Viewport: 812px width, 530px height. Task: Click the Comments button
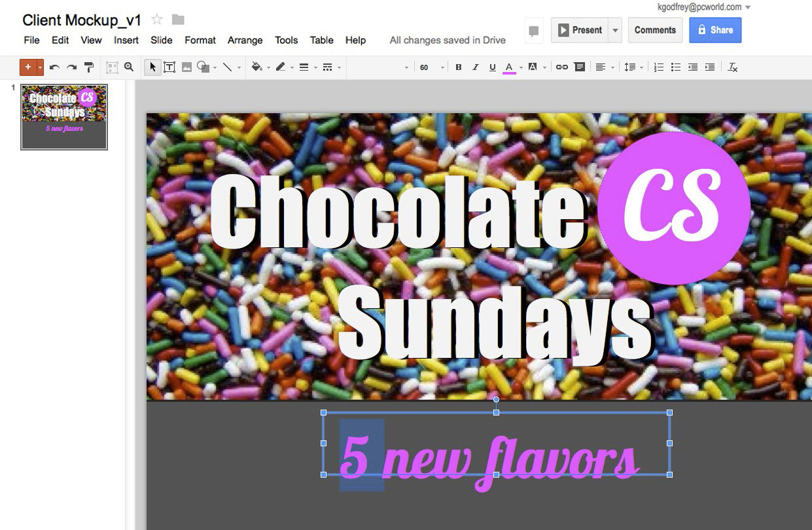click(x=655, y=30)
